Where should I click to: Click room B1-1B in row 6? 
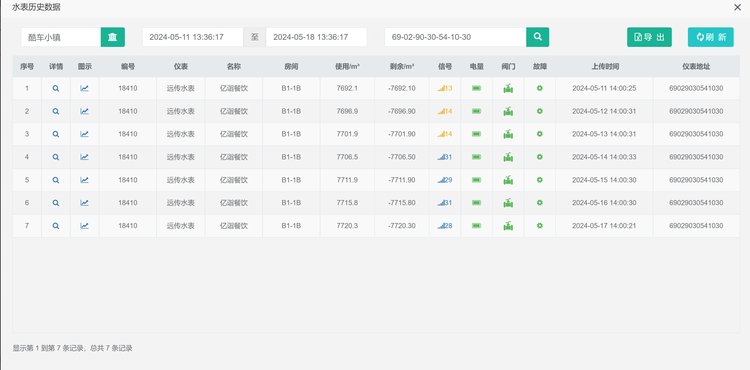[291, 203]
